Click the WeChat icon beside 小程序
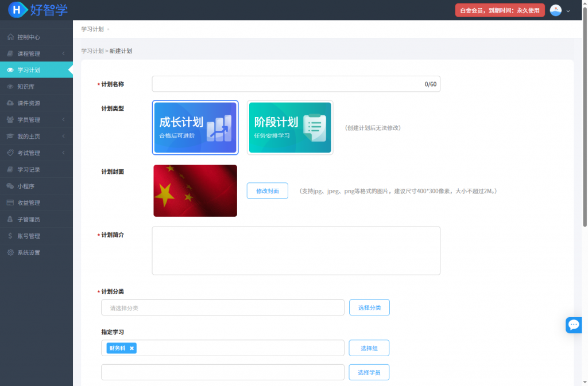The width and height of the screenshot is (588, 386). point(10,186)
